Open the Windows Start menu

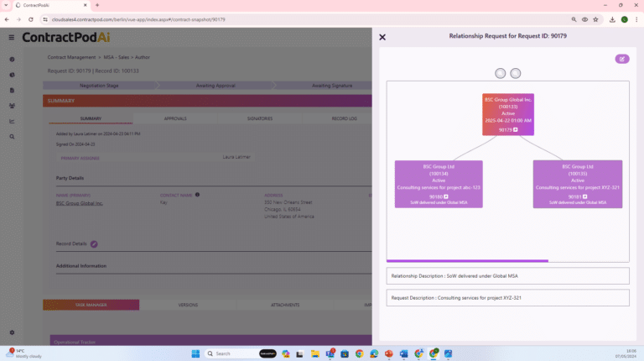pos(195,353)
